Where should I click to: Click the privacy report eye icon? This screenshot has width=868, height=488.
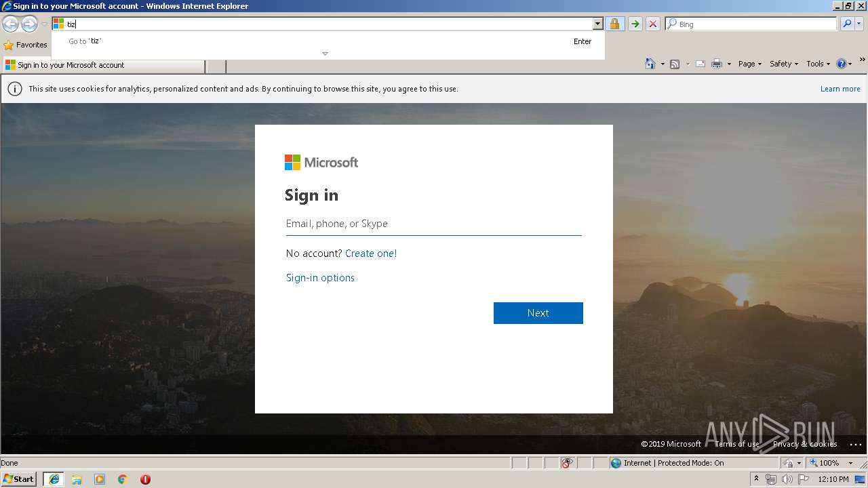(567, 463)
